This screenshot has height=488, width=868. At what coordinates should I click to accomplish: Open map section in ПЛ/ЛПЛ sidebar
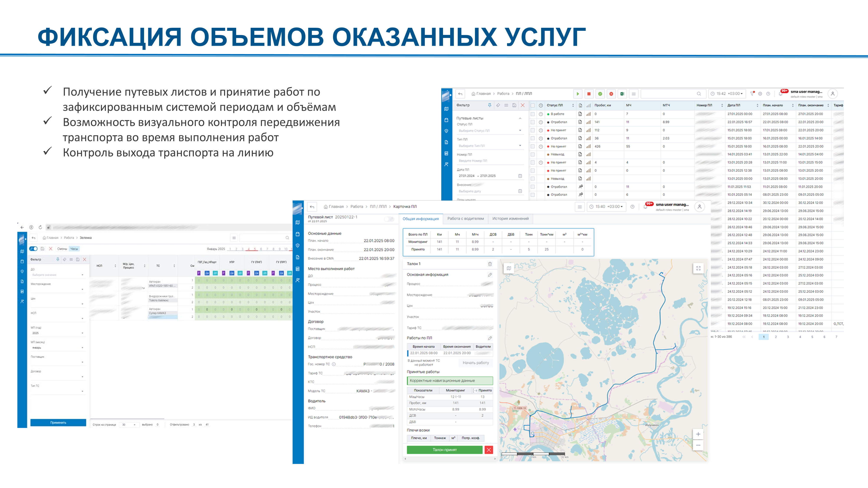[446, 109]
